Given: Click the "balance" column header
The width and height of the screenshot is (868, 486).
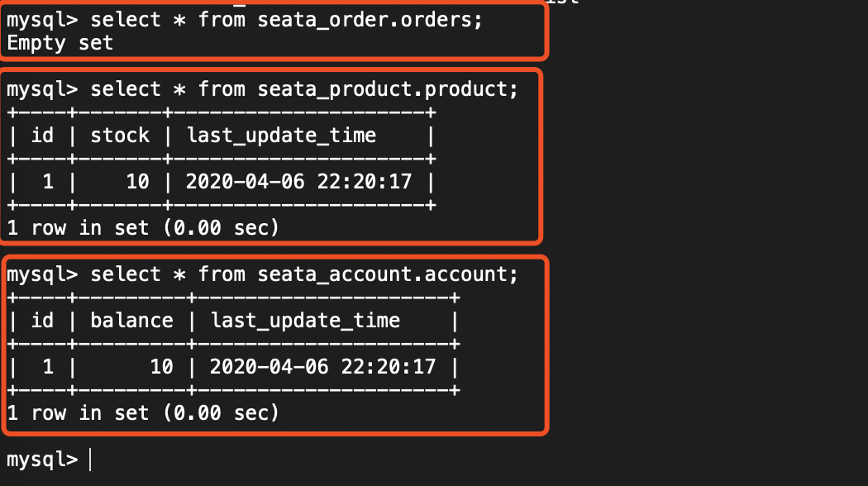Looking at the screenshot, I should tap(131, 320).
